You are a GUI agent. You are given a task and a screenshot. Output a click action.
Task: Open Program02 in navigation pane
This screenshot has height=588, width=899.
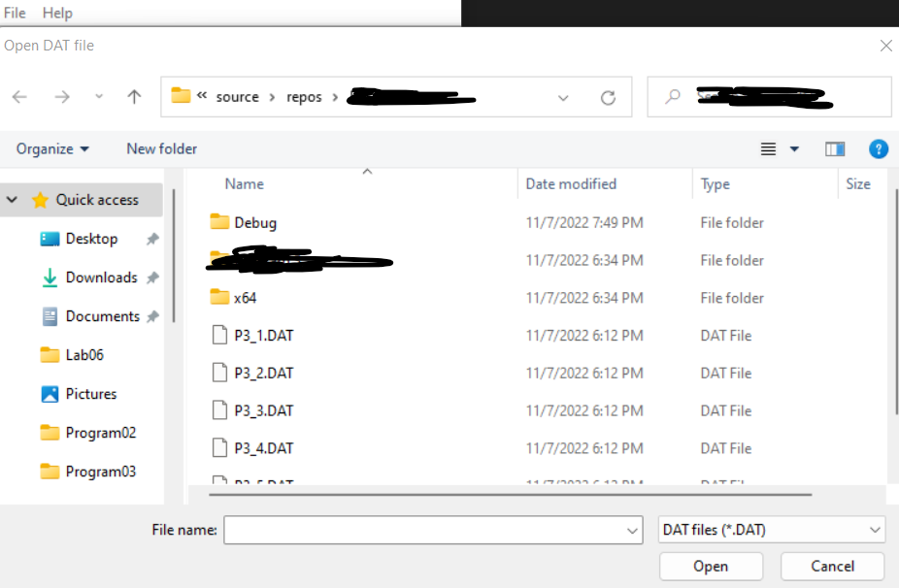pos(101,433)
